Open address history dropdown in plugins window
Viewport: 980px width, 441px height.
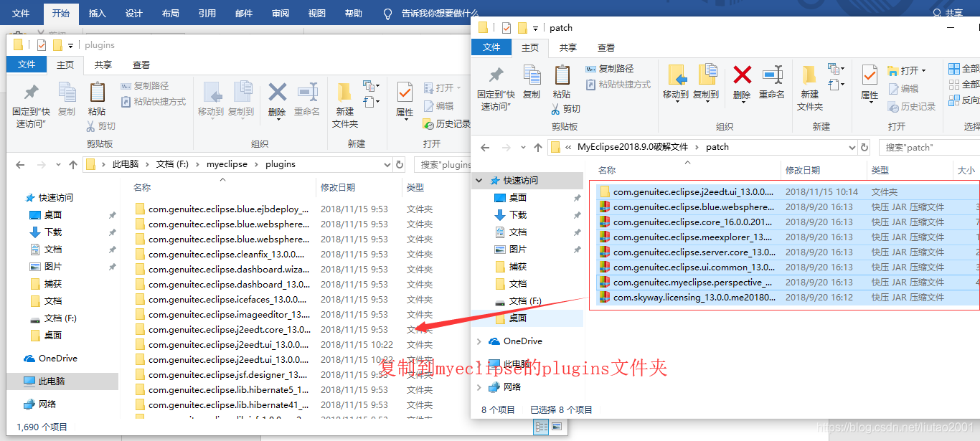pos(387,164)
